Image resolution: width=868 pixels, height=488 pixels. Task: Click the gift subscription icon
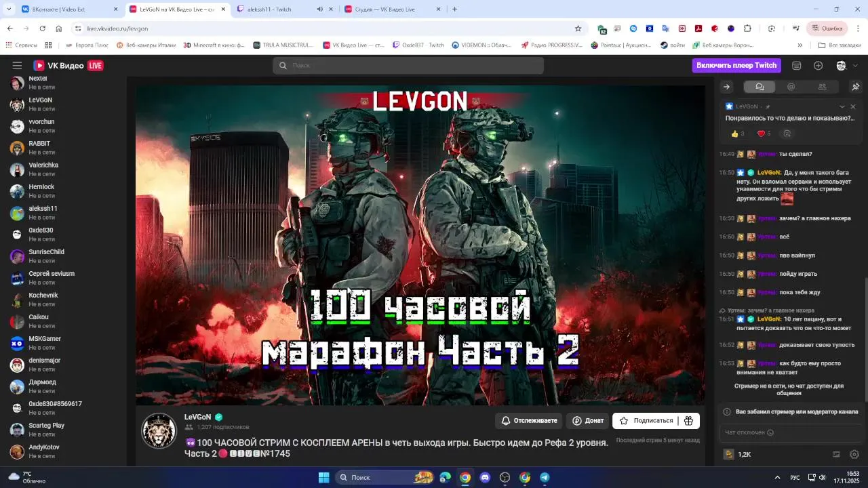pos(688,421)
